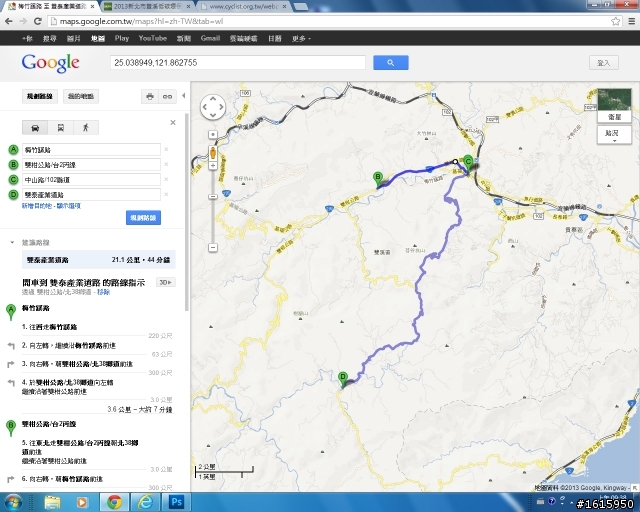Open Internet Explorer from taskbar
This screenshot has width=640, height=512.
(x=145, y=502)
